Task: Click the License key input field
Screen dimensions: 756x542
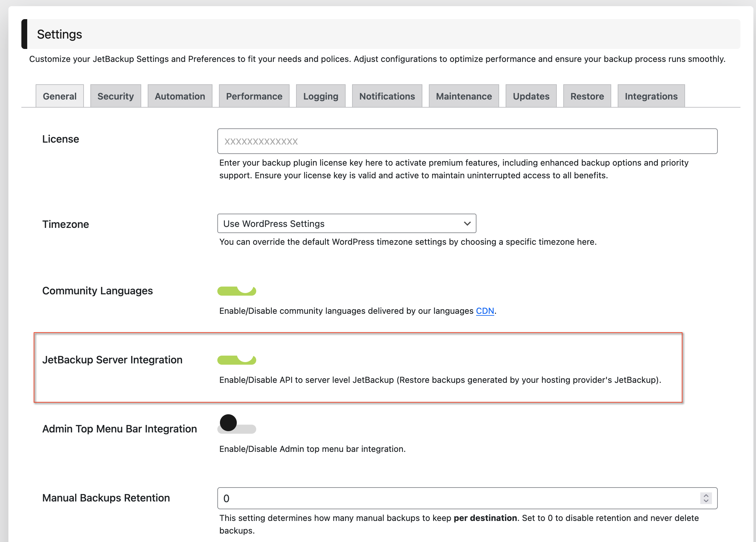Action: pos(467,141)
